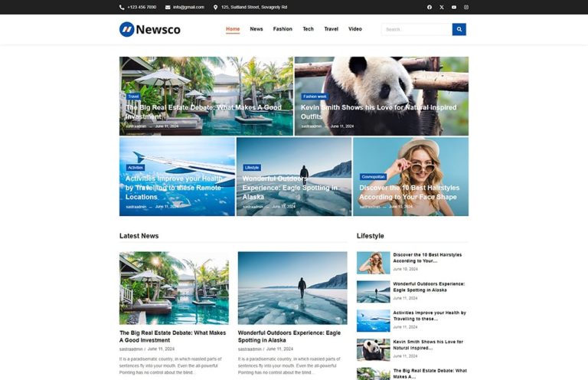Screen dimensions: 588x380
Task: Open resort pool thumbnail under Latest News
Action: tap(174, 288)
